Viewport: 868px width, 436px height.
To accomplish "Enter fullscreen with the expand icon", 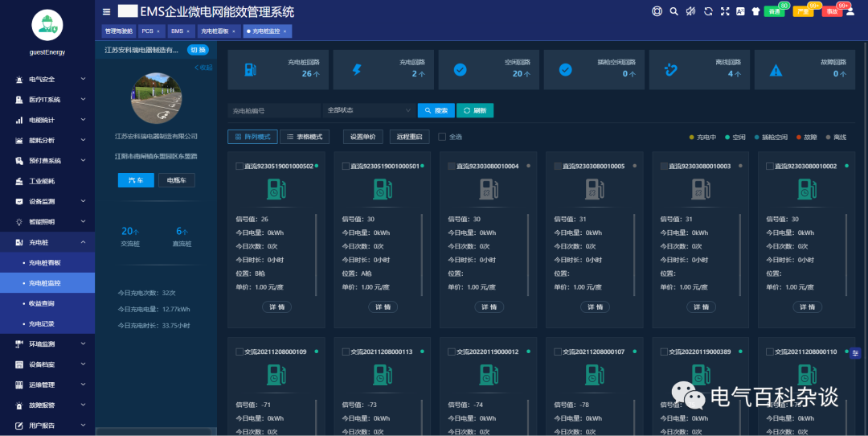I will (725, 11).
